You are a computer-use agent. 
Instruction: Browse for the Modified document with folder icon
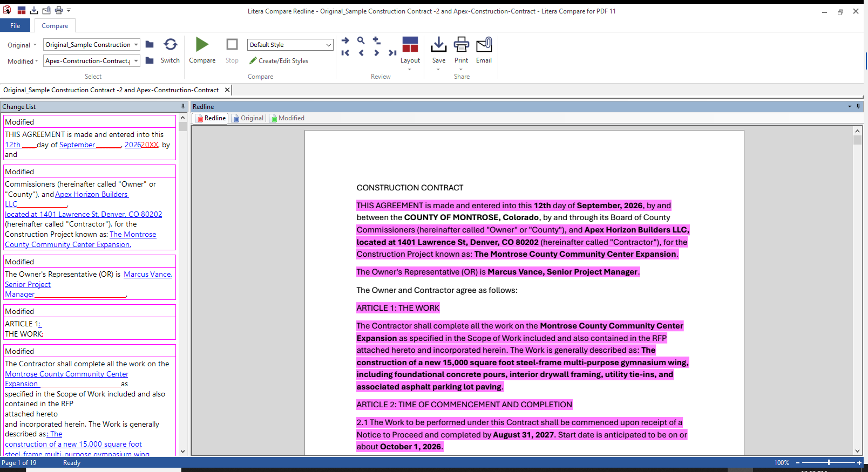pos(150,60)
